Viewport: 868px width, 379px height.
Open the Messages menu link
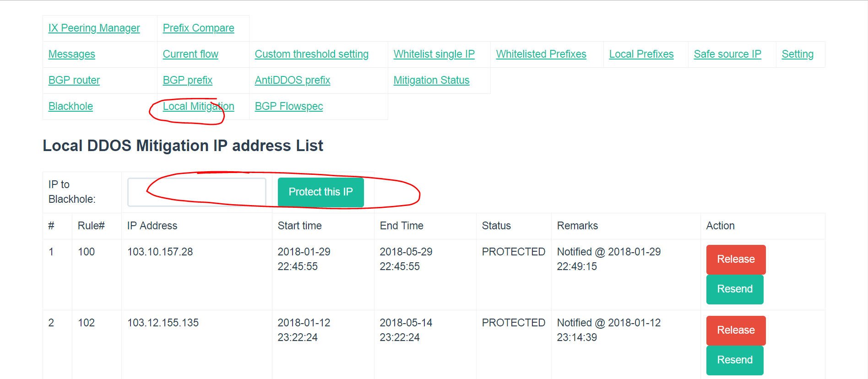tap(71, 54)
